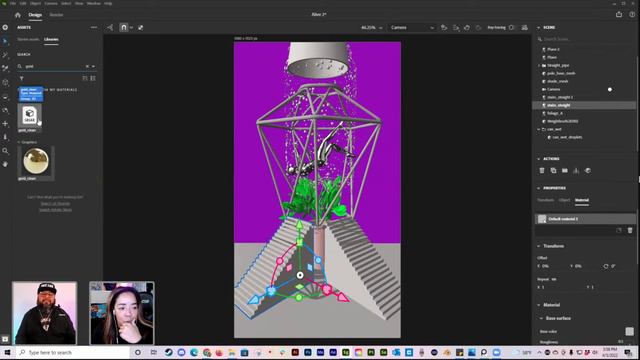Select the Default material row
Image resolution: width=640 pixels, height=360 pixels.
click(585, 219)
